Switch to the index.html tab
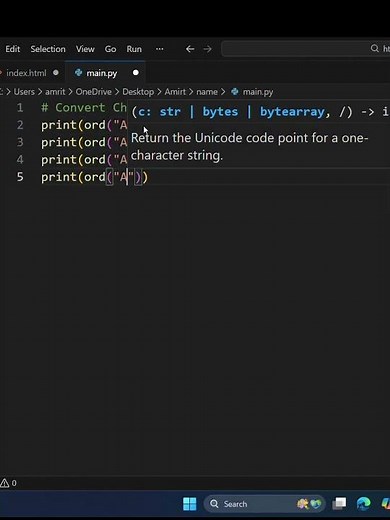Viewport: 390px width, 520px height. (26, 73)
